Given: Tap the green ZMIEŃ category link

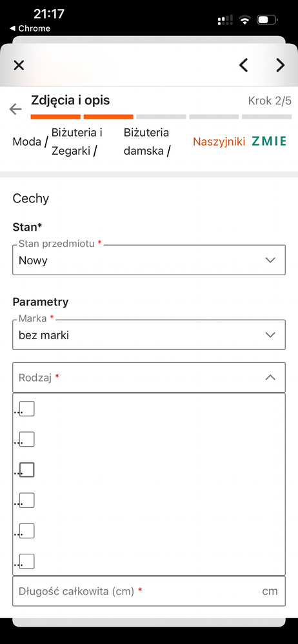Looking at the screenshot, I should coord(269,142).
